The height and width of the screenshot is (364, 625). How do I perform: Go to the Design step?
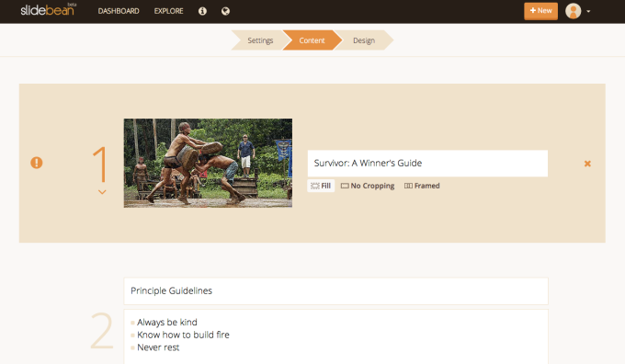[x=364, y=40]
